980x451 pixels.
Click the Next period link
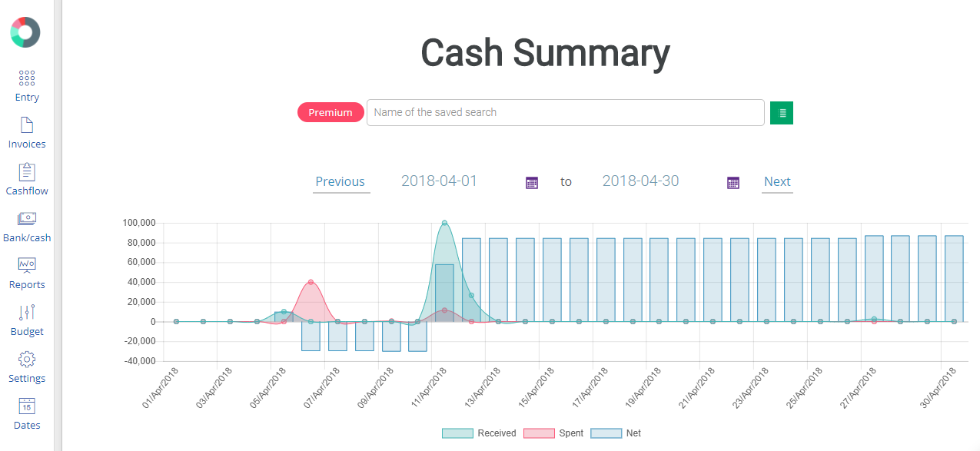tap(777, 181)
